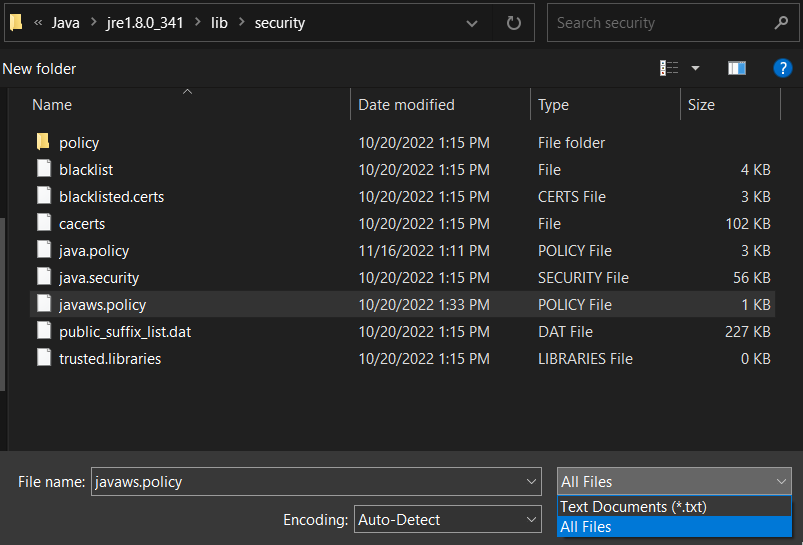The width and height of the screenshot is (803, 545).
Task: Refresh the security folder listing
Action: tap(514, 23)
